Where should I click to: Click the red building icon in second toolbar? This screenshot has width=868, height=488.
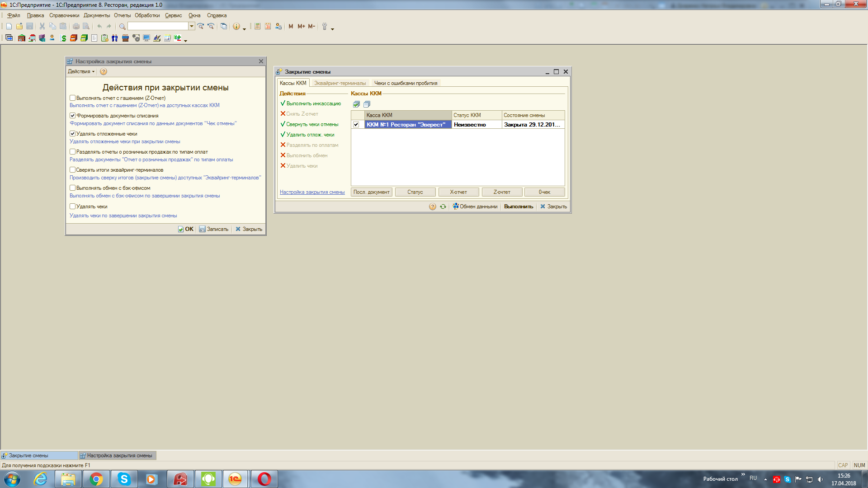21,38
